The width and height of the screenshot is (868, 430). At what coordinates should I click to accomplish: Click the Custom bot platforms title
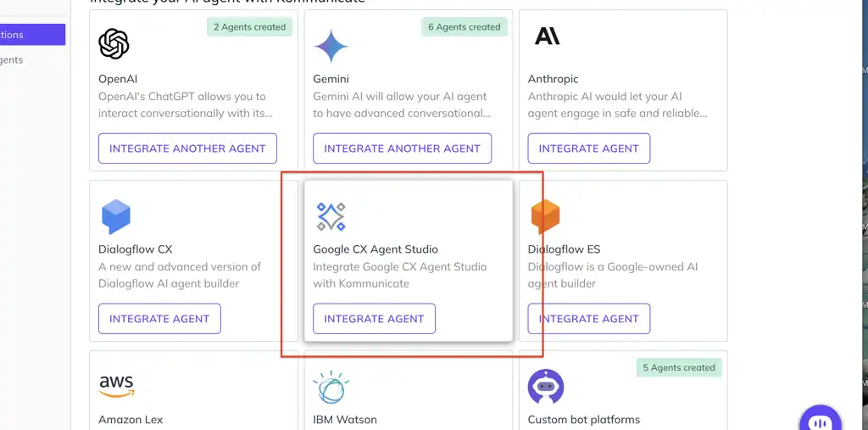tap(584, 420)
